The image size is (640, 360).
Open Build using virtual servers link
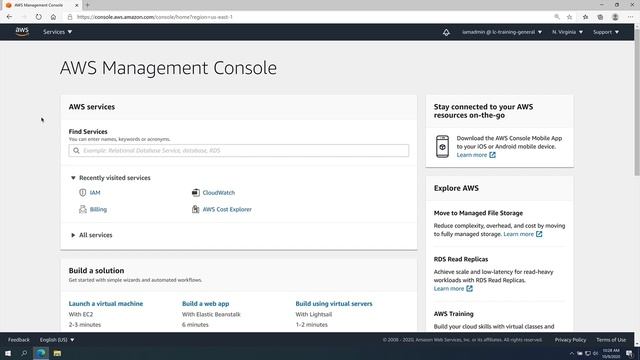click(334, 304)
